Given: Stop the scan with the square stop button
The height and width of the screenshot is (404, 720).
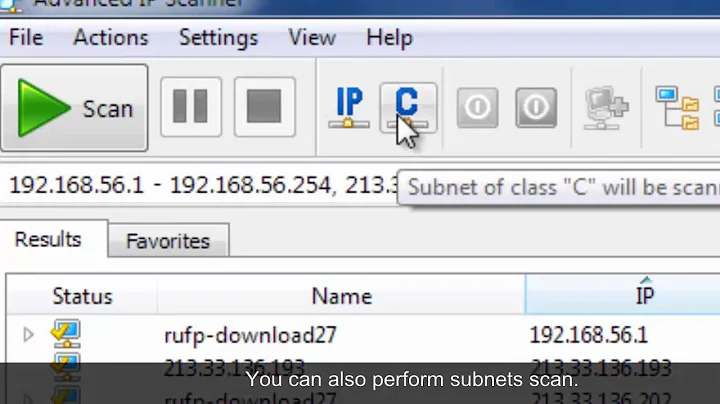Looking at the screenshot, I should tap(264, 107).
